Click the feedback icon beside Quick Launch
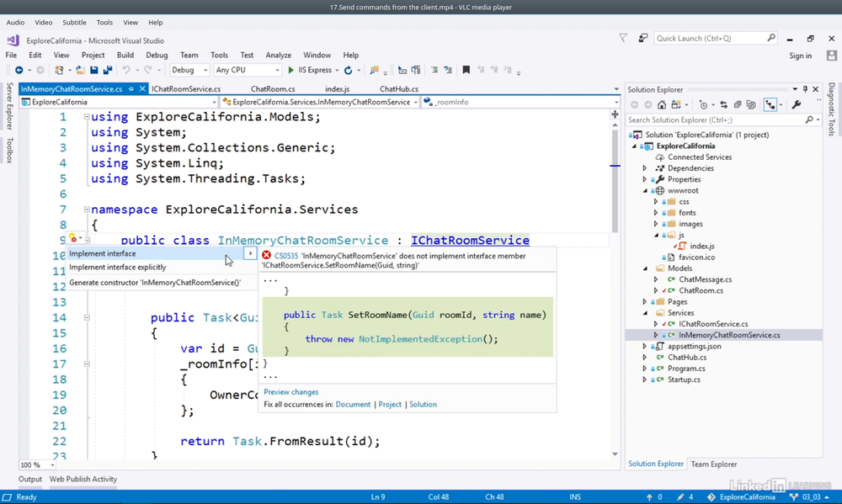The width and height of the screenshot is (842, 504). coord(642,38)
